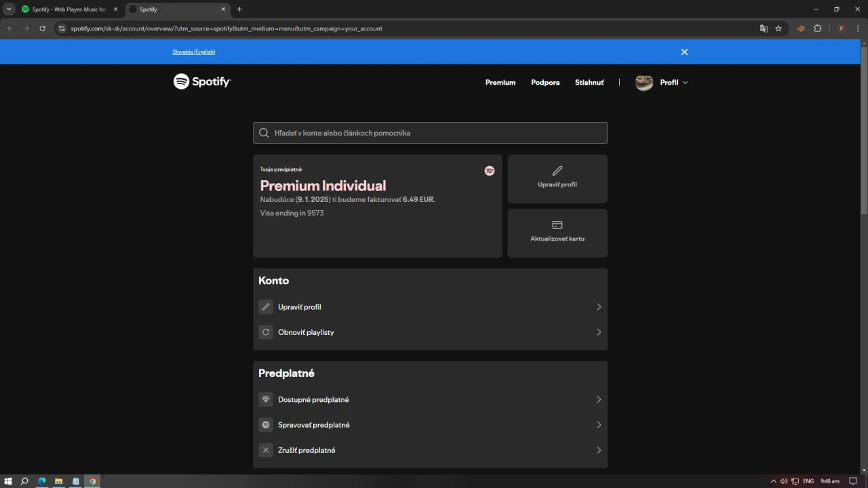Close the blue Slovakia language banner
This screenshot has width=868, height=488.
click(x=684, y=52)
